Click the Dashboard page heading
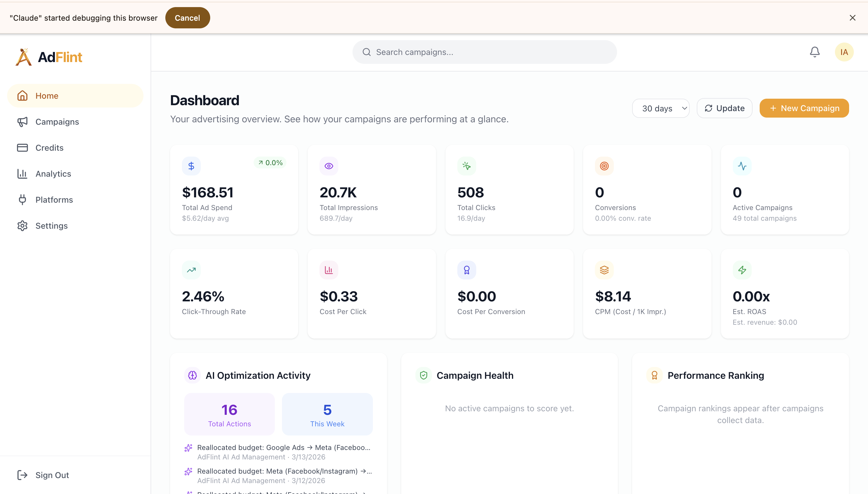The width and height of the screenshot is (868, 494). [x=205, y=100]
